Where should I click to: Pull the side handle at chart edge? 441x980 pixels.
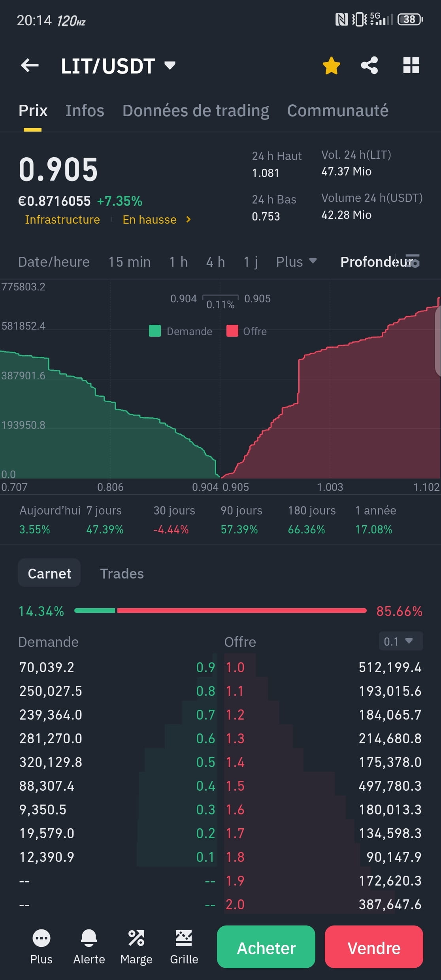438,342
